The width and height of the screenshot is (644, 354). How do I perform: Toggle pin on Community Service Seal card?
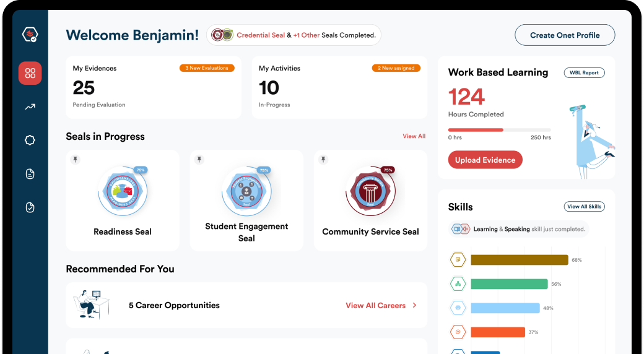(x=323, y=160)
